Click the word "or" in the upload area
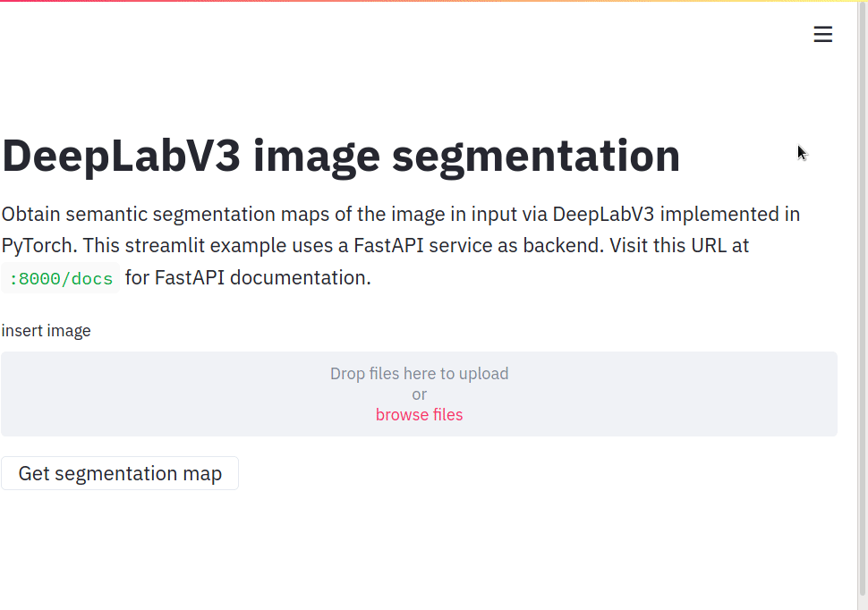Image resolution: width=868 pixels, height=610 pixels. (x=419, y=394)
